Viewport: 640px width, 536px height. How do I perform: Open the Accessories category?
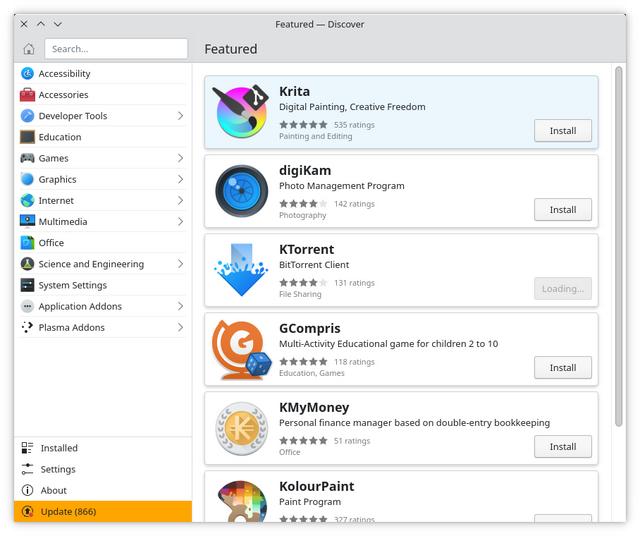[x=102, y=95]
